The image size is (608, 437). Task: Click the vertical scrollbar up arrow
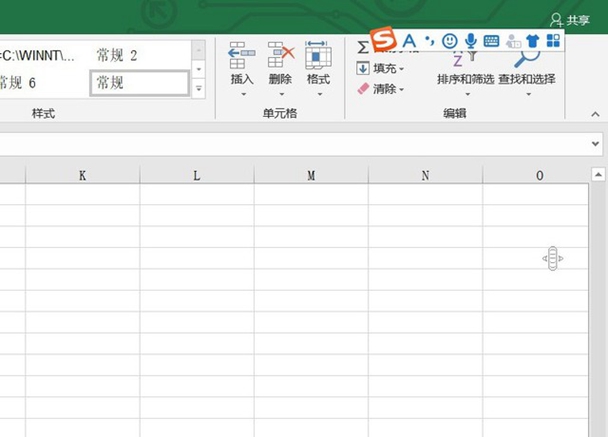(597, 175)
